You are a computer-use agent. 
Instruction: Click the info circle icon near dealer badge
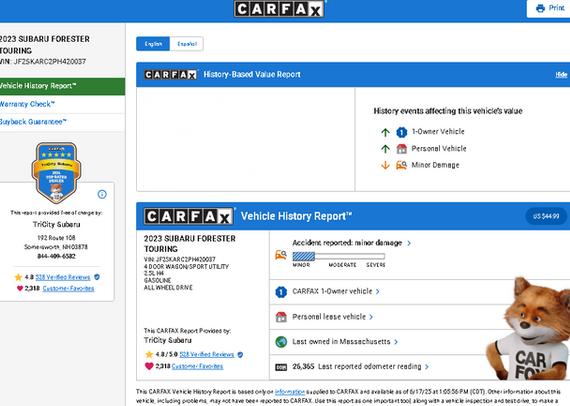point(102,194)
